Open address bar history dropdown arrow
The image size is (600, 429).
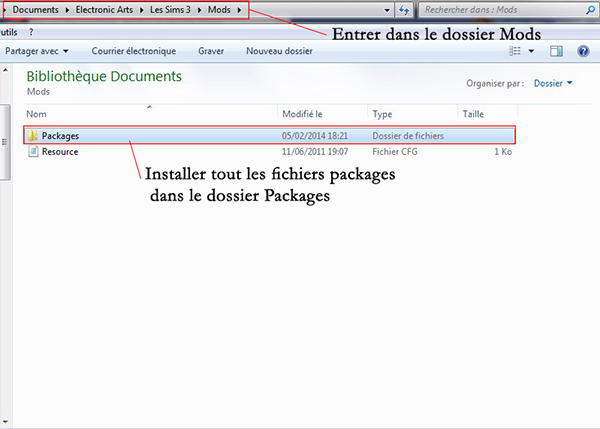(386, 10)
